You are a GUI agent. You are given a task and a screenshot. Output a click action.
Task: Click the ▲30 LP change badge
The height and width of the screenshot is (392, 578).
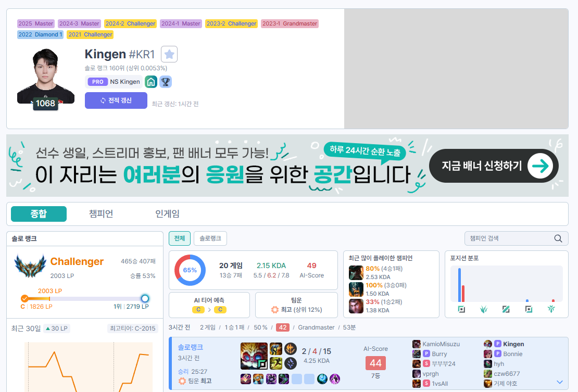point(56,328)
